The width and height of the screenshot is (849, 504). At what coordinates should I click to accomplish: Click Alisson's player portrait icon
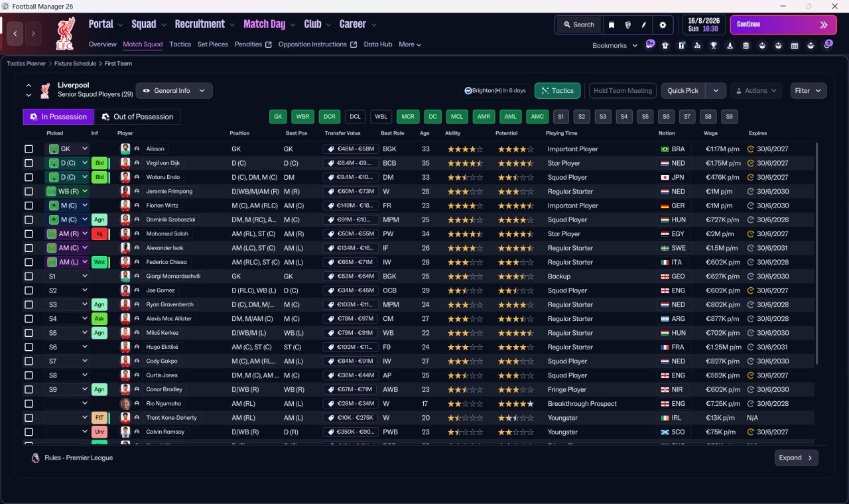tap(125, 149)
